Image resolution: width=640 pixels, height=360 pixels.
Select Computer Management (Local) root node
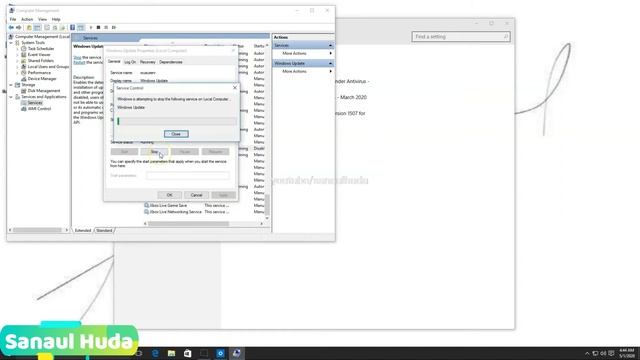pos(42,37)
